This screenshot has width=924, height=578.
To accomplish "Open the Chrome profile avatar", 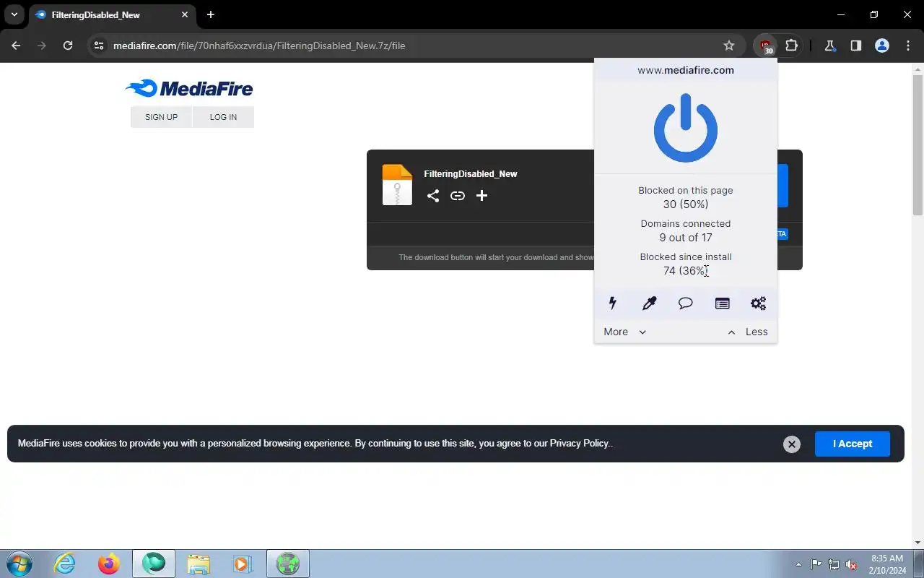I will (881, 46).
